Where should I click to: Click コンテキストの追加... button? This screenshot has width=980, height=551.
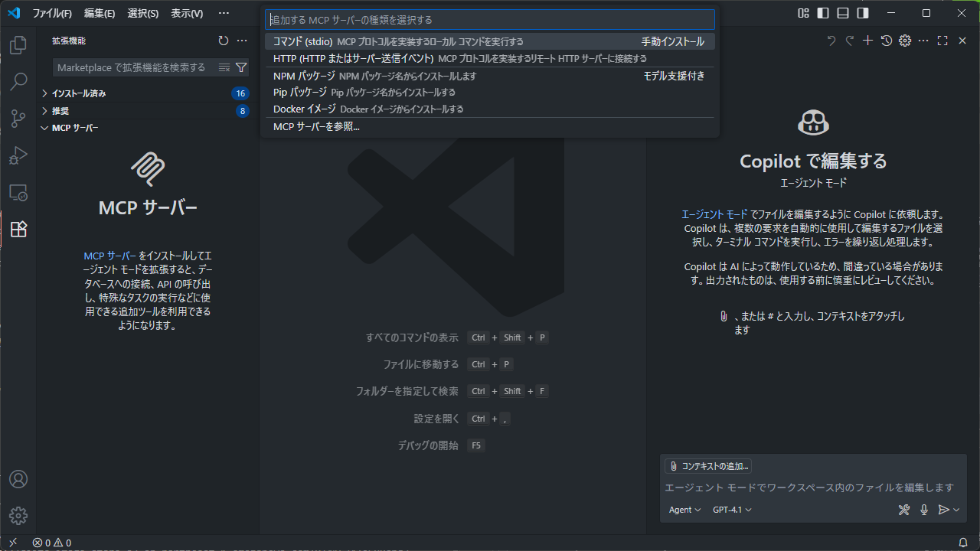[708, 466]
